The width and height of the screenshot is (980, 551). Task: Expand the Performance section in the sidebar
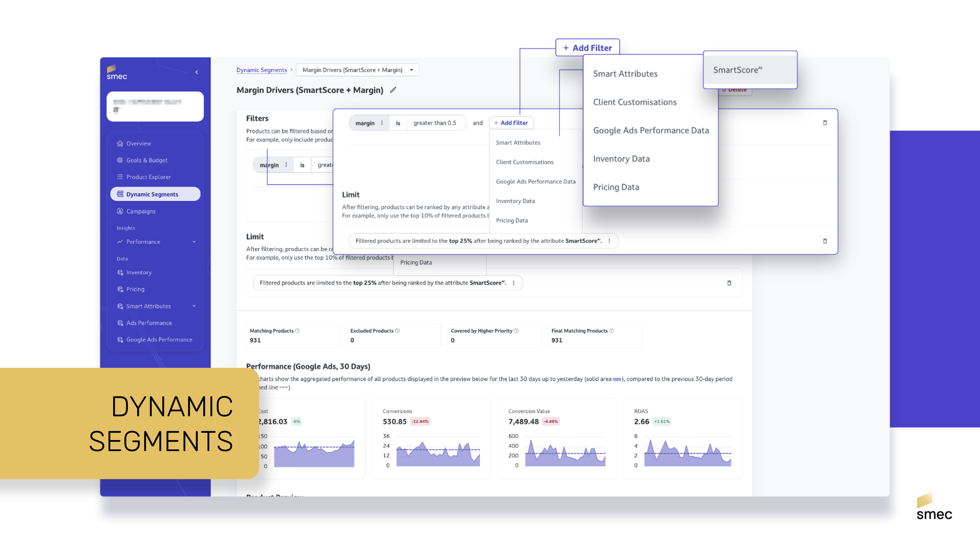pos(194,242)
